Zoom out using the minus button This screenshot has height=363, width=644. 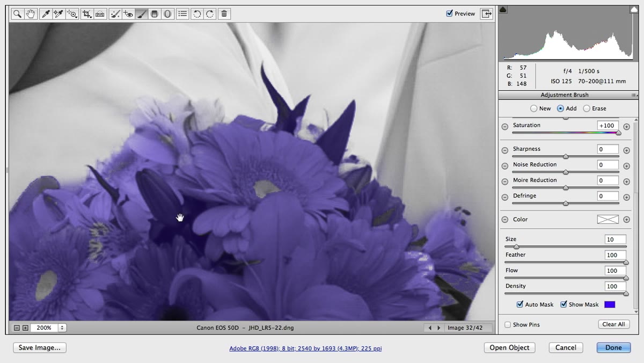pos(17,328)
